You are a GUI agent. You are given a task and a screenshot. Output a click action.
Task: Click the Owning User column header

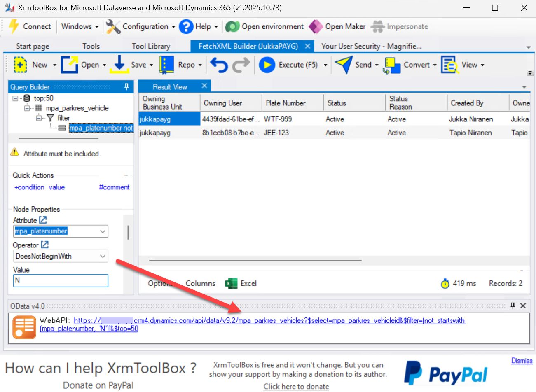pyautogui.click(x=231, y=103)
